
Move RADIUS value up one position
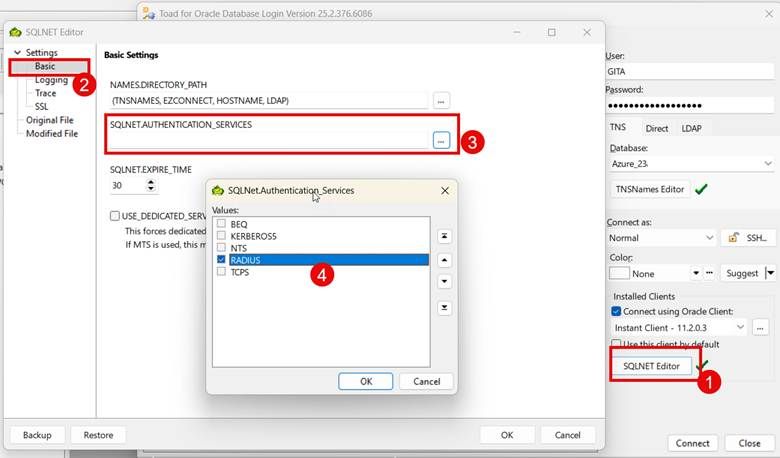pyautogui.click(x=444, y=260)
